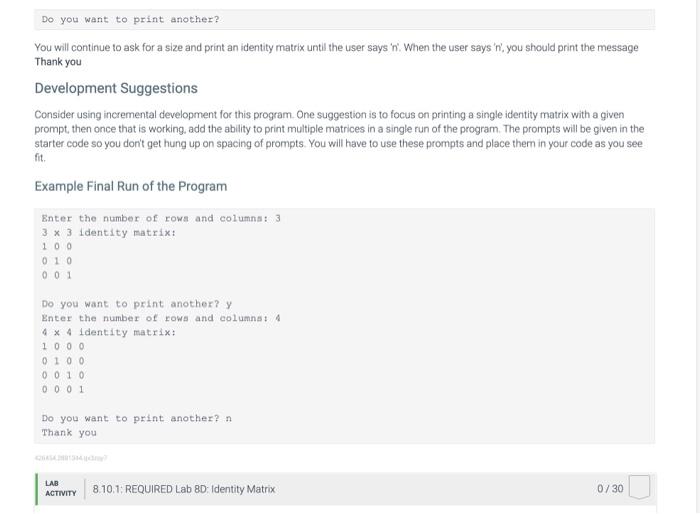Image resolution: width=700 pixels, height=514 pixels.
Task: Click the line Do you want to print another? n
Action: pyautogui.click(x=137, y=418)
